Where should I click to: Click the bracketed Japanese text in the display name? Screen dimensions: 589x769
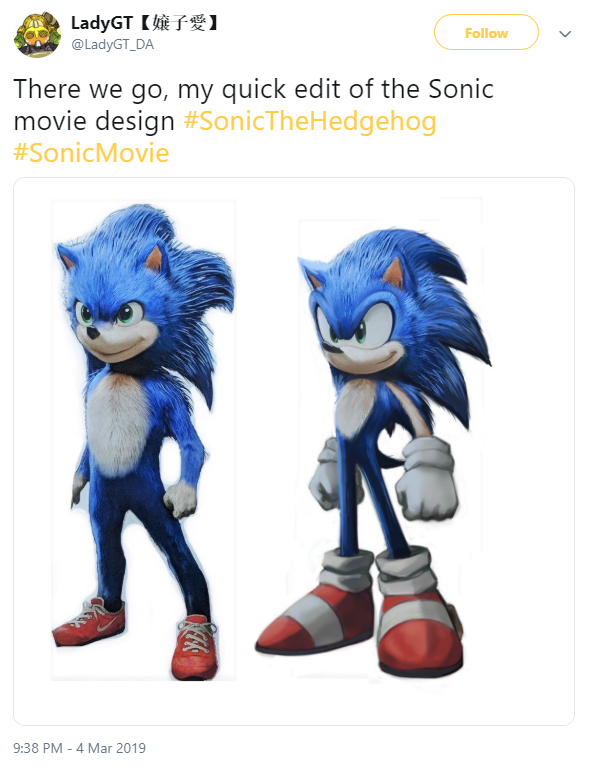coord(178,23)
